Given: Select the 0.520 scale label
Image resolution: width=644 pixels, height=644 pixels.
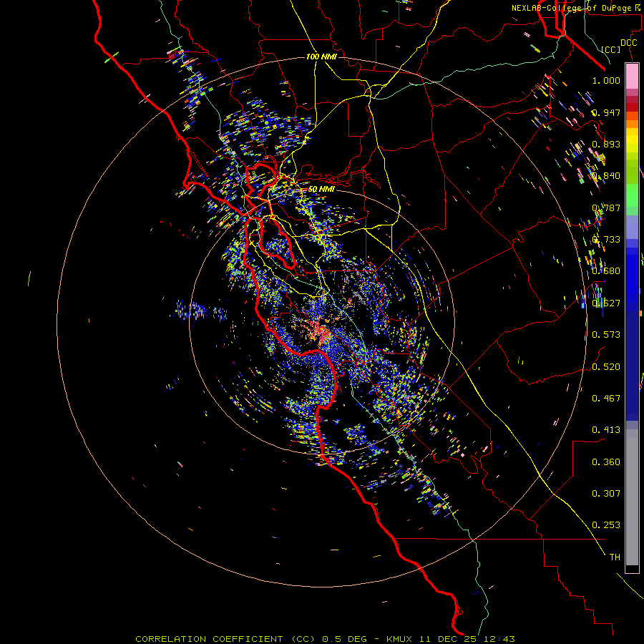Looking at the screenshot, I should tap(606, 366).
